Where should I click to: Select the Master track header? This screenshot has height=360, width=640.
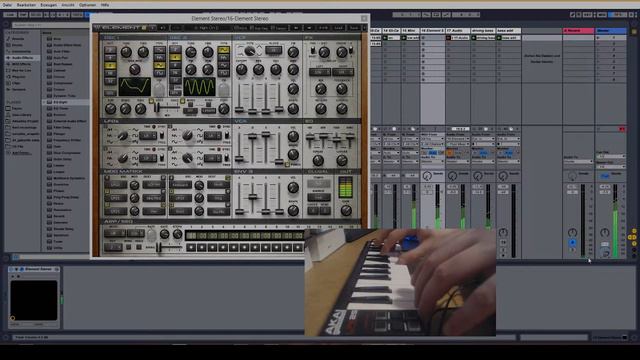[611, 31]
